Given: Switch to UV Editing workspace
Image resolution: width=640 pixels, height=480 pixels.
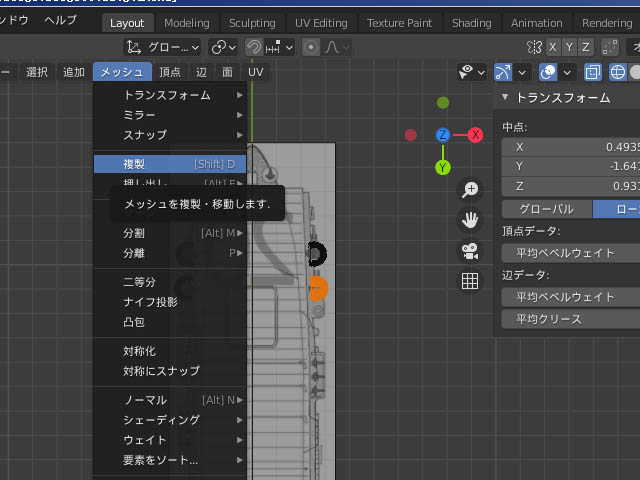Looking at the screenshot, I should click(321, 23).
